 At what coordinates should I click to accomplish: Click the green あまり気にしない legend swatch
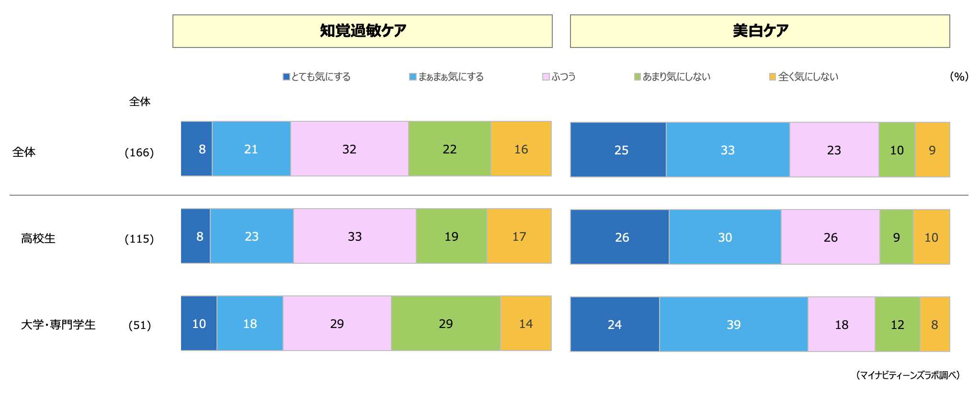(x=638, y=77)
